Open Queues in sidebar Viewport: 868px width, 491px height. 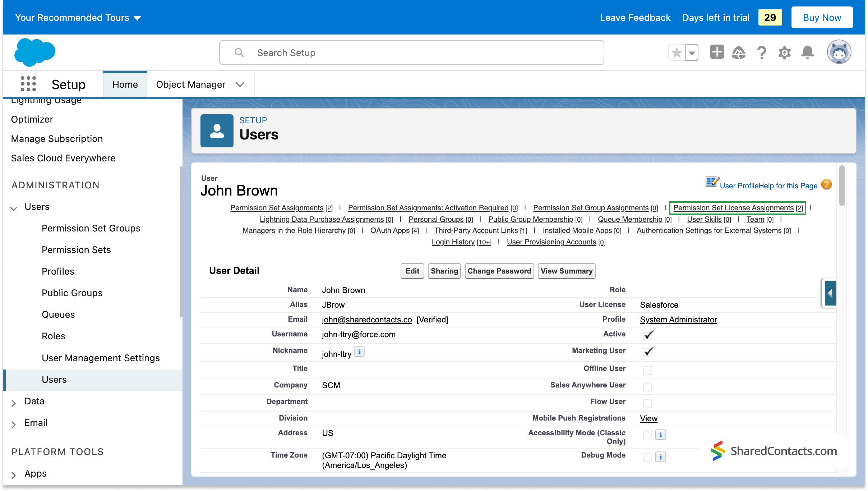pos(58,315)
